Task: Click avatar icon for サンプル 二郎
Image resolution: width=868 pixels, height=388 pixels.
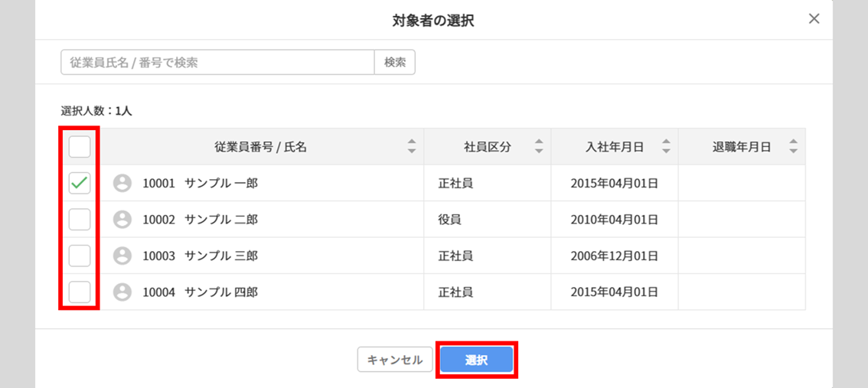Action: point(122,220)
